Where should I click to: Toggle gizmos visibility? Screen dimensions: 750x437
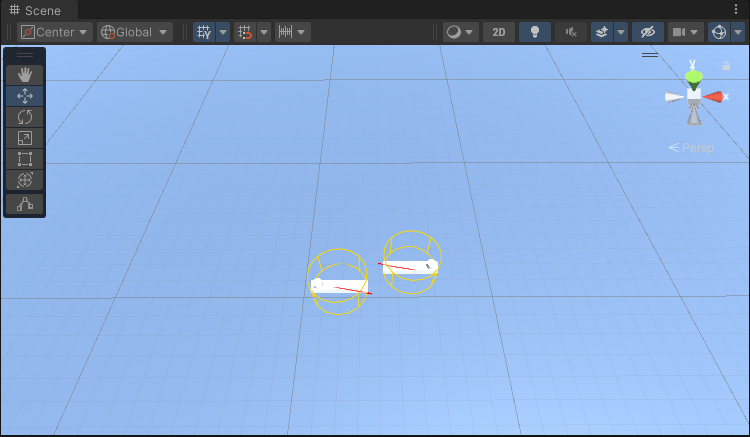point(719,32)
